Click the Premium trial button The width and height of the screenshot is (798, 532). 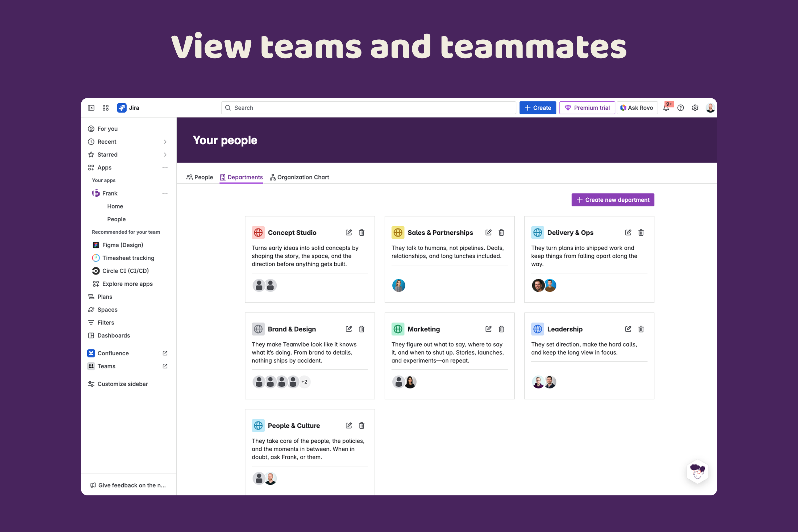587,108
